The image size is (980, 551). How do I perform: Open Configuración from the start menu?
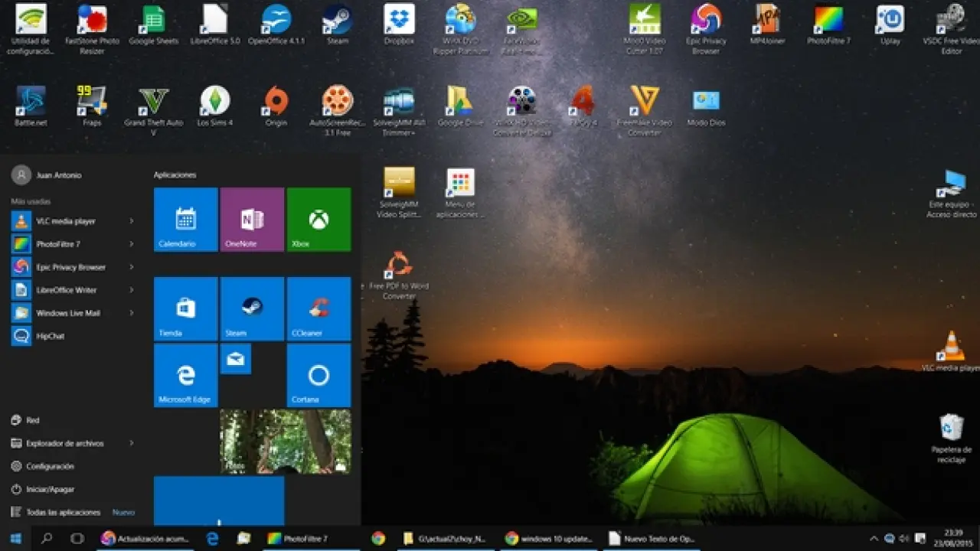tap(50, 466)
